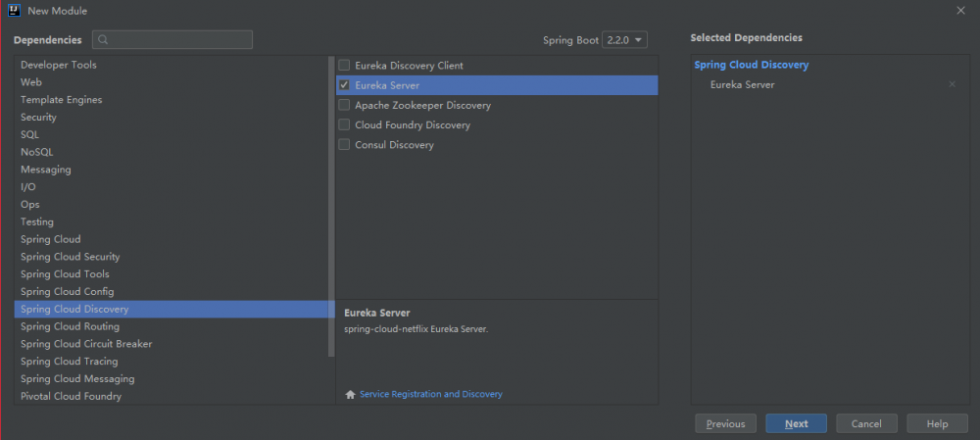The image size is (980, 440).
Task: Close the New Module dialog
Action: click(960, 10)
